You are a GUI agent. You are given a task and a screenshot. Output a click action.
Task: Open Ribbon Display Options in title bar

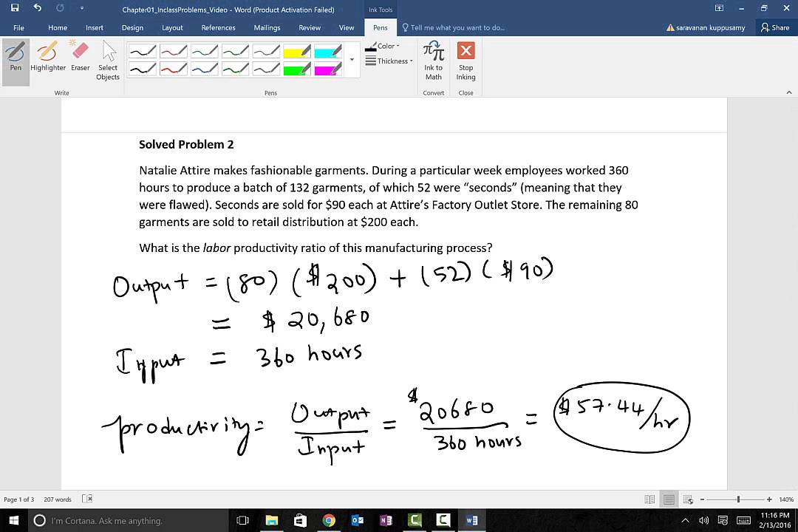(x=719, y=8)
